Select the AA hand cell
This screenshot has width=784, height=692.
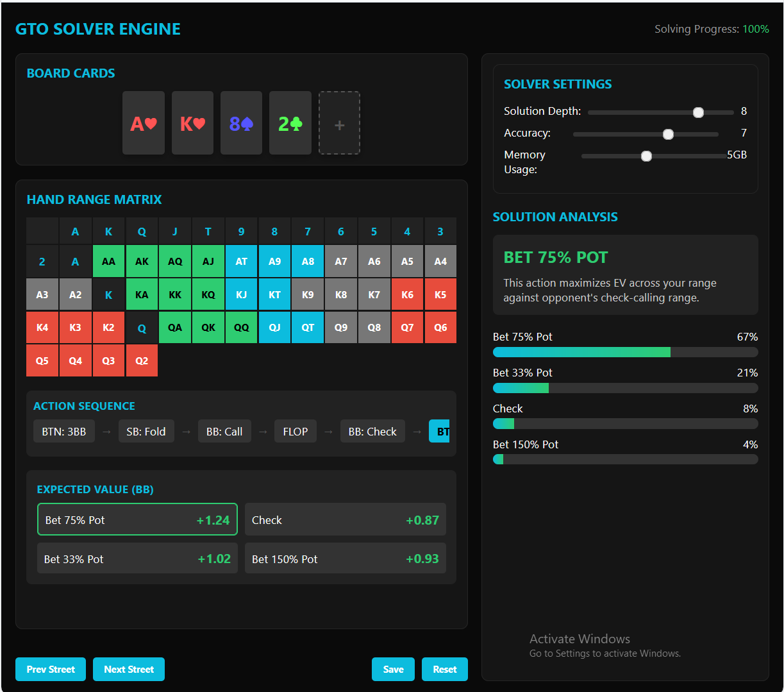tap(108, 261)
